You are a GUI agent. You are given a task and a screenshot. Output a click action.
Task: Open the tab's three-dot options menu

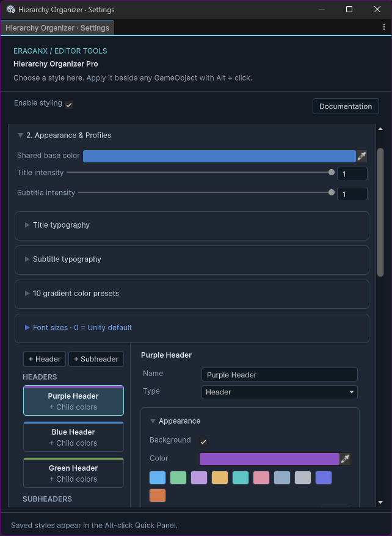point(384,27)
